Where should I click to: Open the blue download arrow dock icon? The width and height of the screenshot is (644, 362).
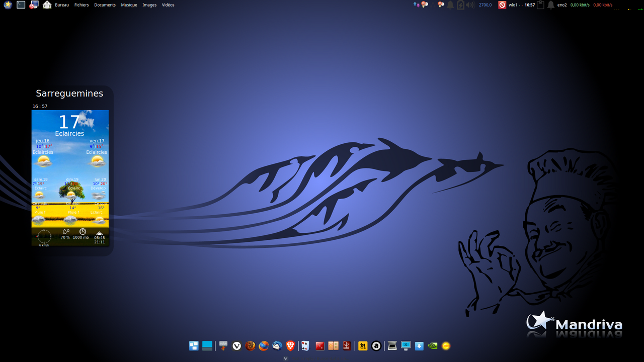click(x=419, y=346)
